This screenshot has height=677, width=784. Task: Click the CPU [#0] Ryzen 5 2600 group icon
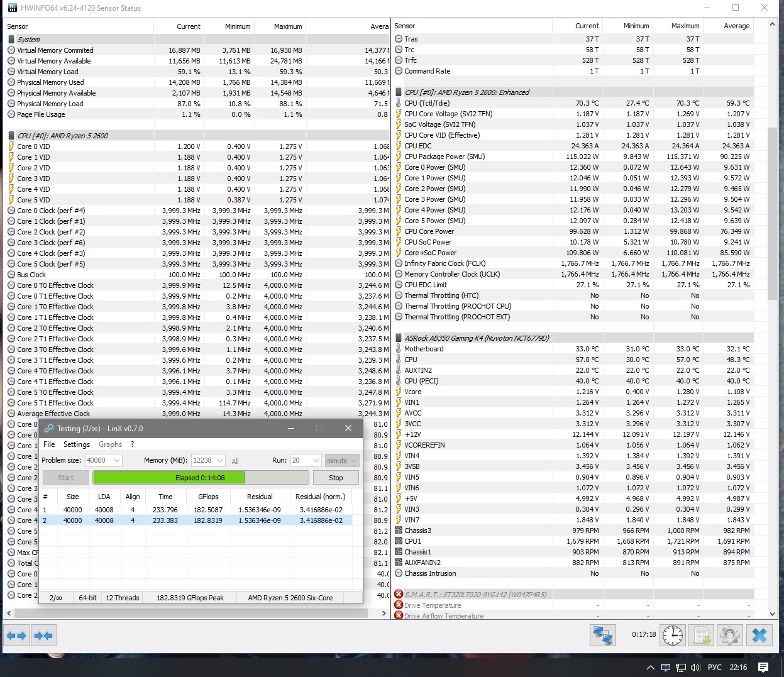pyautogui.click(x=11, y=136)
